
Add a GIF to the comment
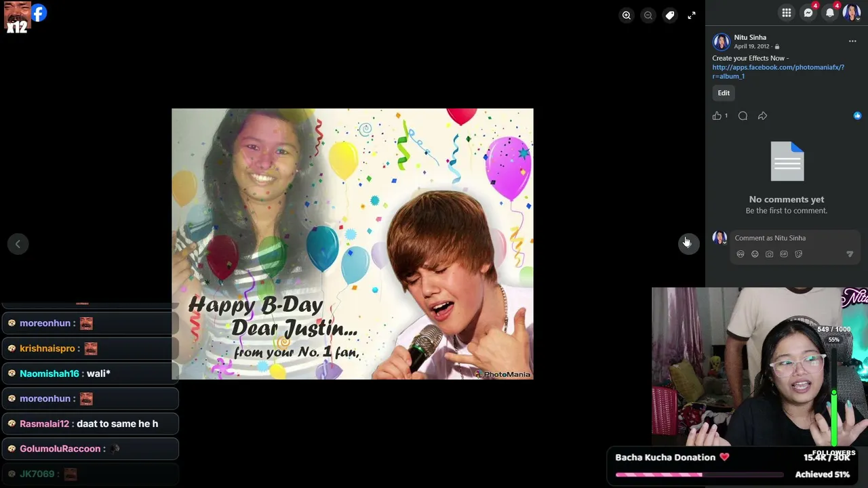point(784,254)
